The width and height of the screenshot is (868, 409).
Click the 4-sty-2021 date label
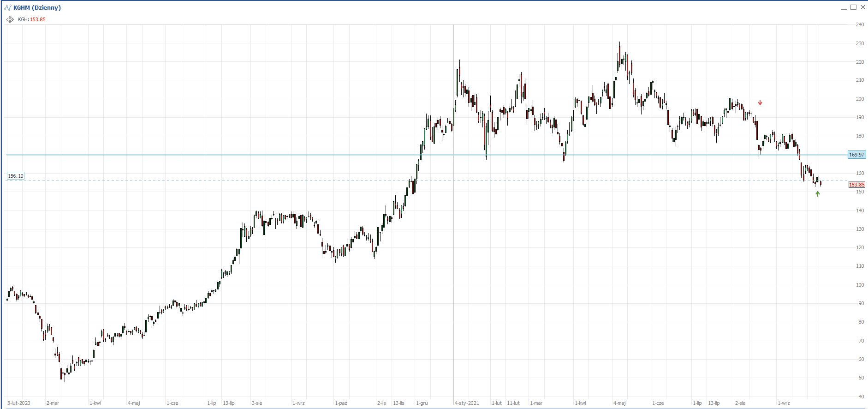coord(467,403)
